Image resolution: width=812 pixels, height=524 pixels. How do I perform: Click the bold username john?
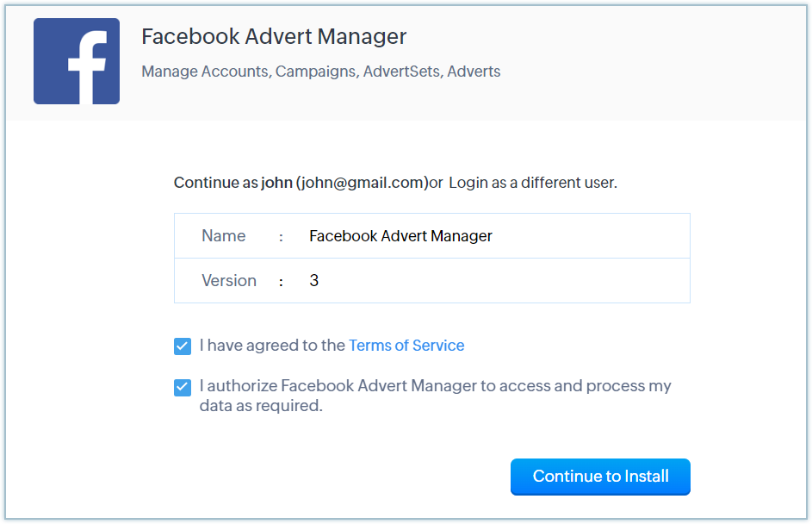276,183
